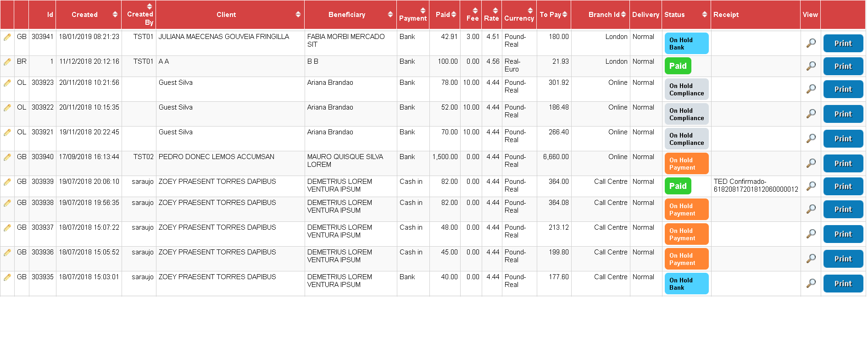Image resolution: width=868 pixels, height=353 pixels.
Task: Select the On Hold Payment badge for 303940
Action: click(686, 164)
